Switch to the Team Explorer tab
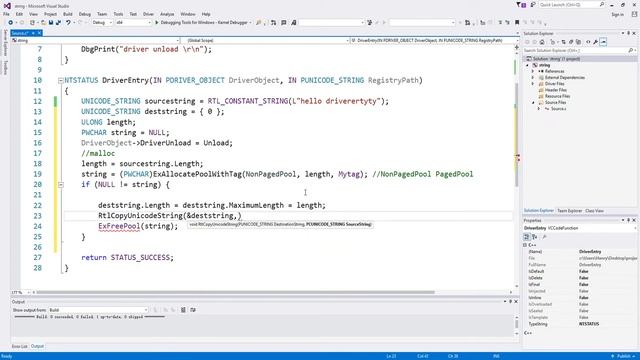The image size is (640, 360). 569,211
